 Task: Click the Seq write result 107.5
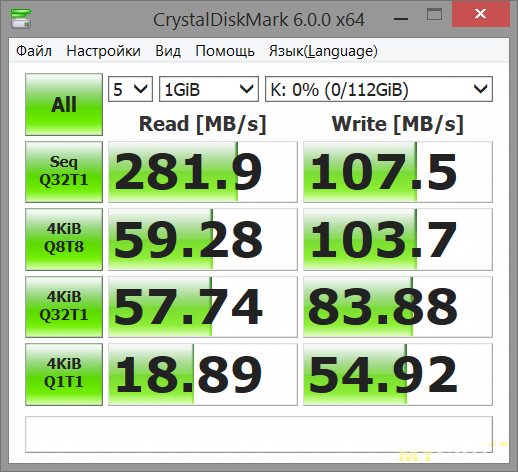[x=398, y=172]
